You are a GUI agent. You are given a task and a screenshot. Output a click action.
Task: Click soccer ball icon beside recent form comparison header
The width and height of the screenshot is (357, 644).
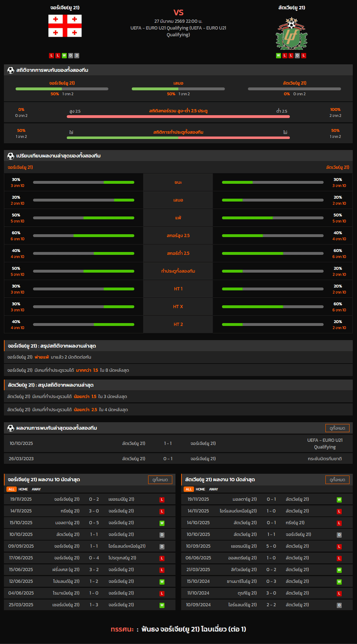click(11, 156)
